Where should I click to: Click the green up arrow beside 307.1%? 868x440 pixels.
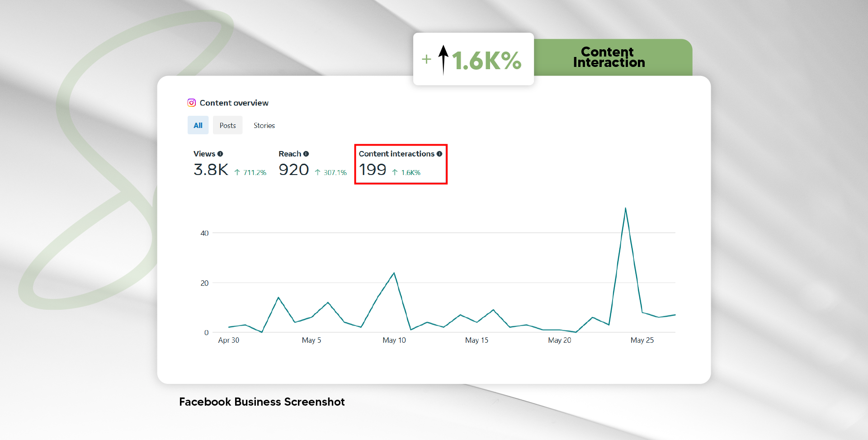(317, 172)
